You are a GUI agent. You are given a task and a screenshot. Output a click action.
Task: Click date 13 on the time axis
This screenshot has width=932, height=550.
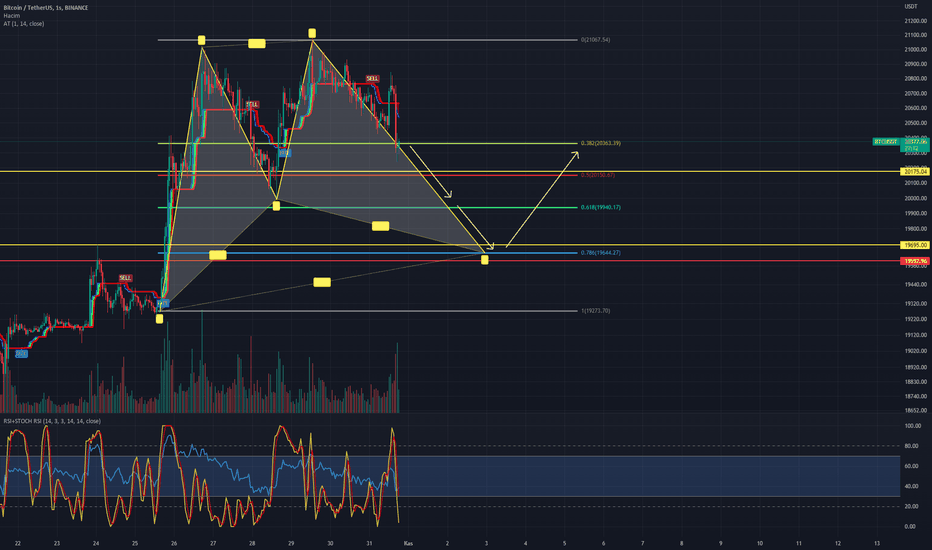(x=877, y=543)
